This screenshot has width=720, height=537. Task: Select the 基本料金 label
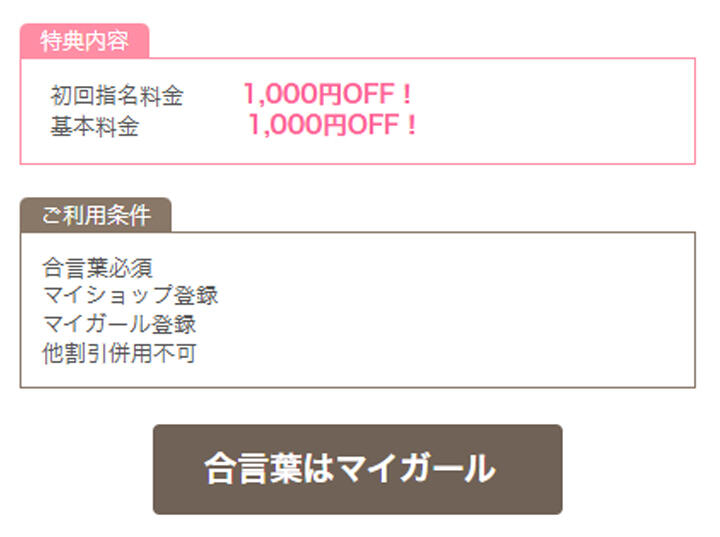pos(95,127)
